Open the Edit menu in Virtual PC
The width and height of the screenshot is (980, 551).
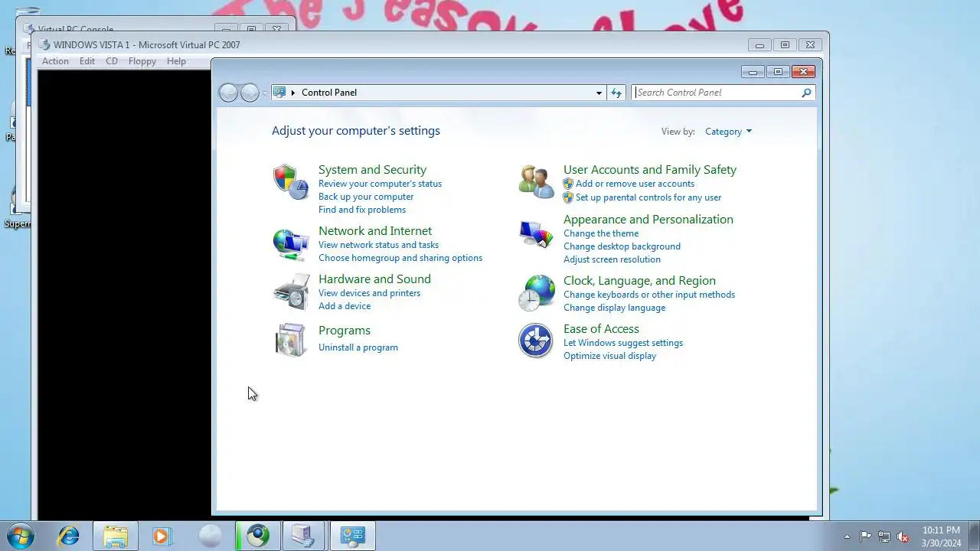click(x=87, y=61)
